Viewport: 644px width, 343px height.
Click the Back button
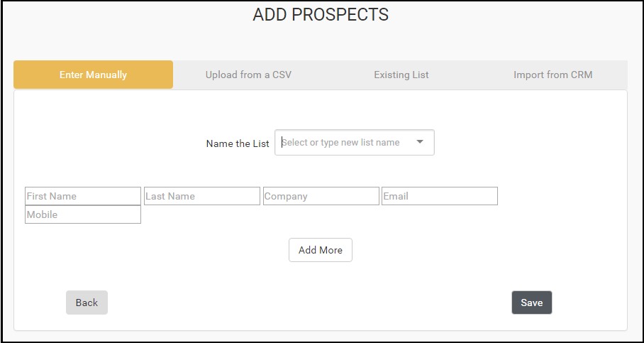coord(87,303)
